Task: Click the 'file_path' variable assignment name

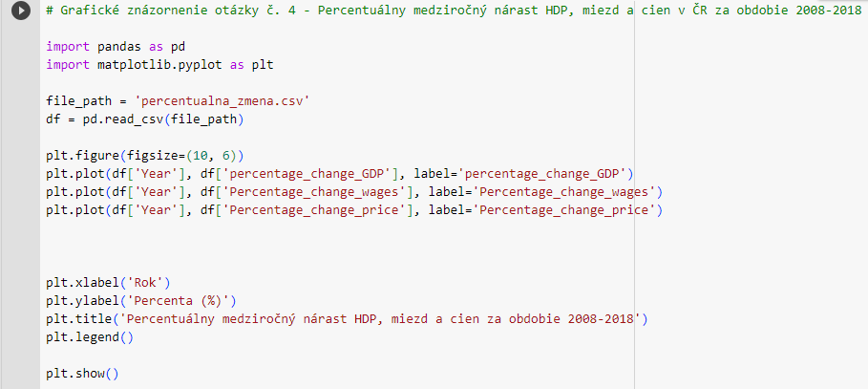Action: coord(79,100)
